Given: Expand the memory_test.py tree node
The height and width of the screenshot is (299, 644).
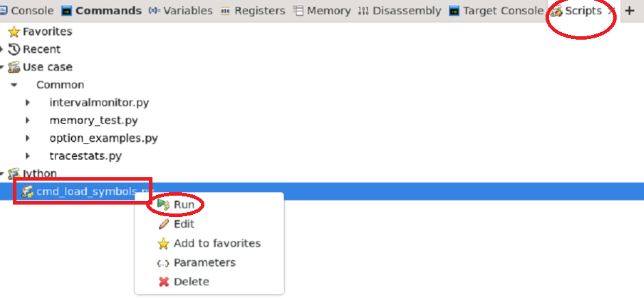Looking at the screenshot, I should point(27,120).
